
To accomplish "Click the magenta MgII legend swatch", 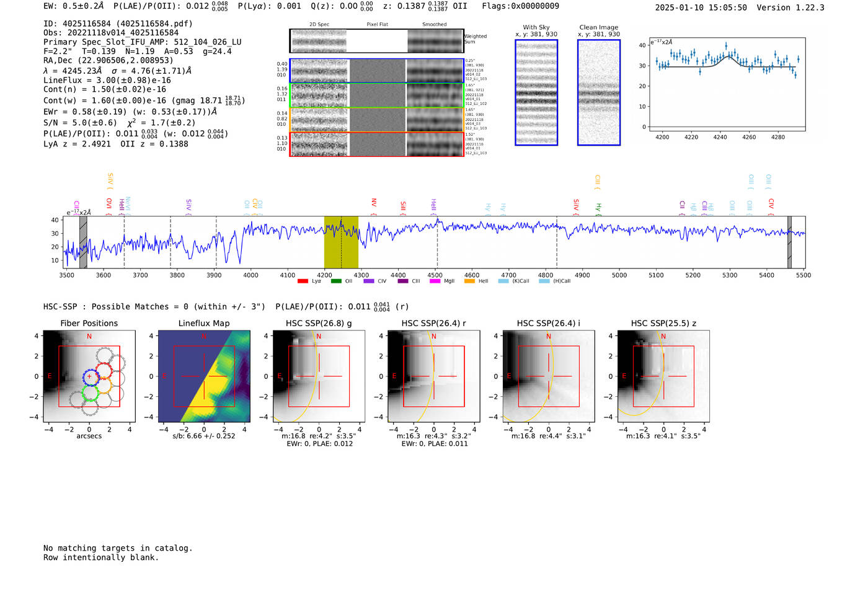I will click(x=435, y=281).
